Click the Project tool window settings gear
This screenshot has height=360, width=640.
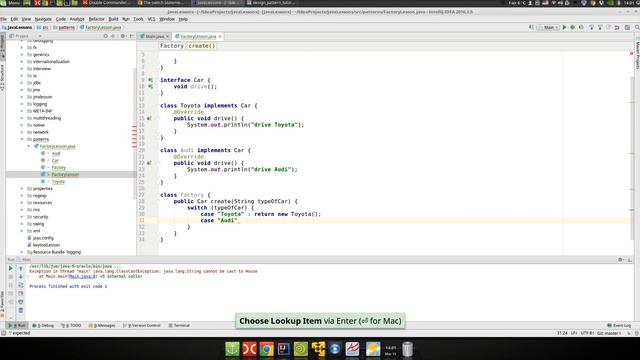pyautogui.click(x=122, y=36)
